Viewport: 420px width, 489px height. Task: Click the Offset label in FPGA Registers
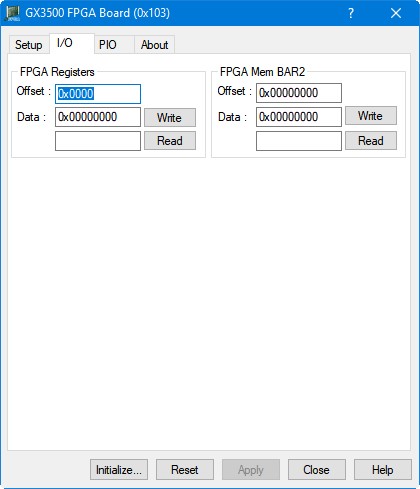click(33, 91)
